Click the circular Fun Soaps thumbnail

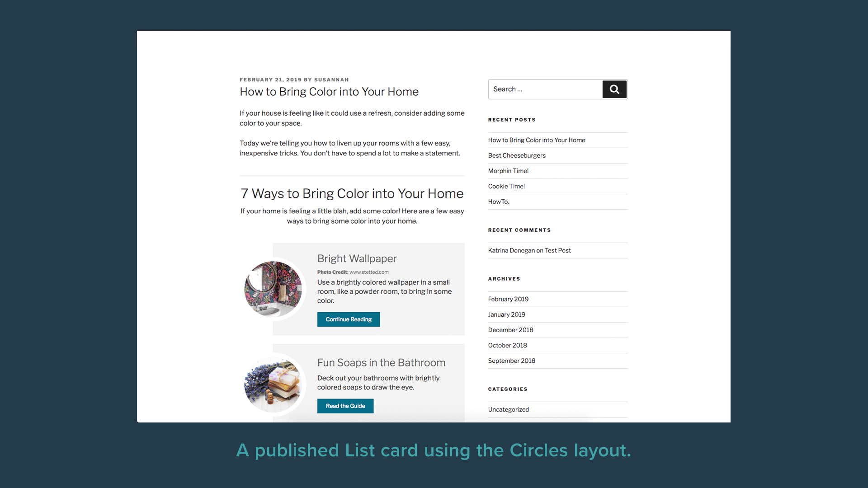pos(273,385)
